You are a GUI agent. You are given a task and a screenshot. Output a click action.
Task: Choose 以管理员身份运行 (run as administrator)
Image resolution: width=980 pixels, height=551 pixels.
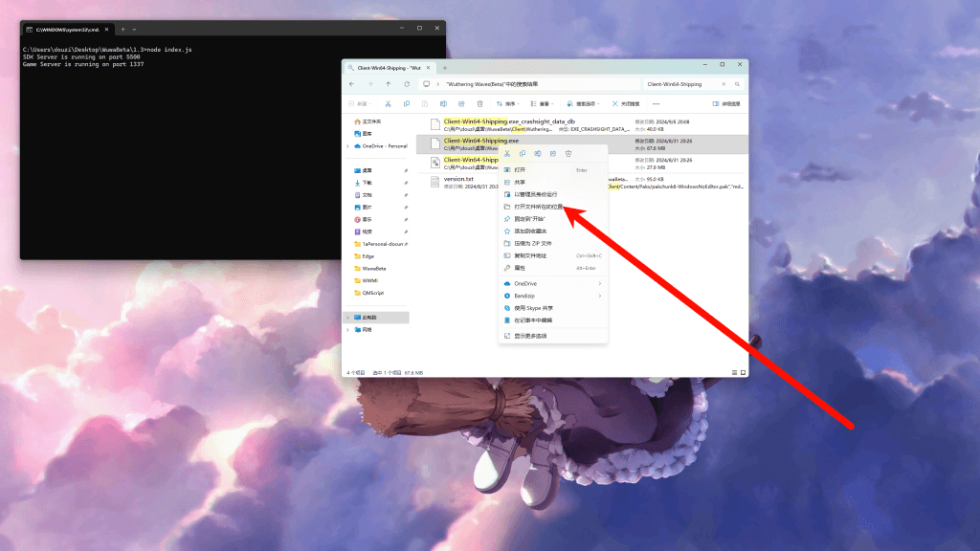pyautogui.click(x=535, y=194)
